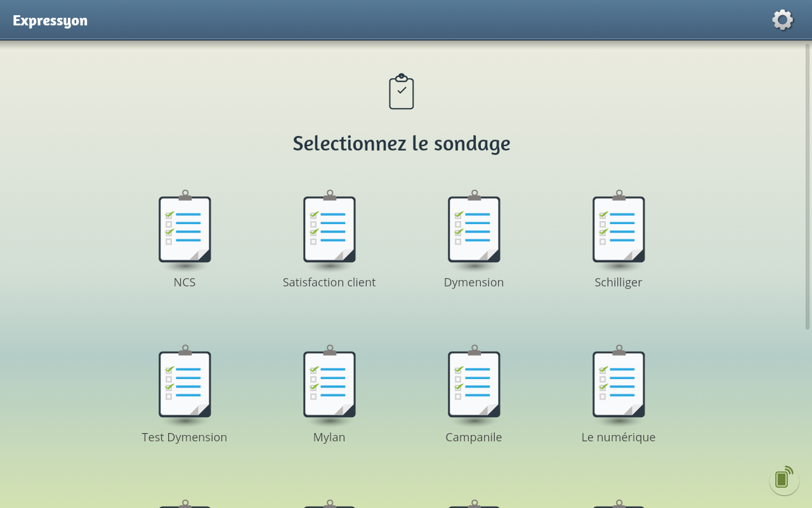Click the NCS survey clipboard icon
The width and height of the screenshot is (812, 508).
185,229
